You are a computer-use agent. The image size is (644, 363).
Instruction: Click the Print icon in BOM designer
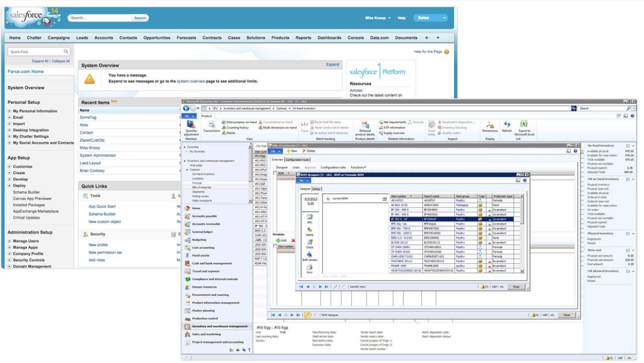309,269
